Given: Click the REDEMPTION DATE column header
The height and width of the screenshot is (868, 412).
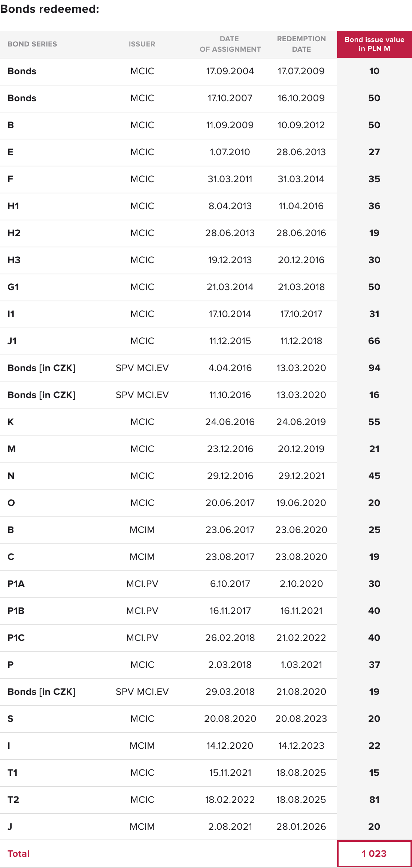Looking at the screenshot, I should (301, 44).
